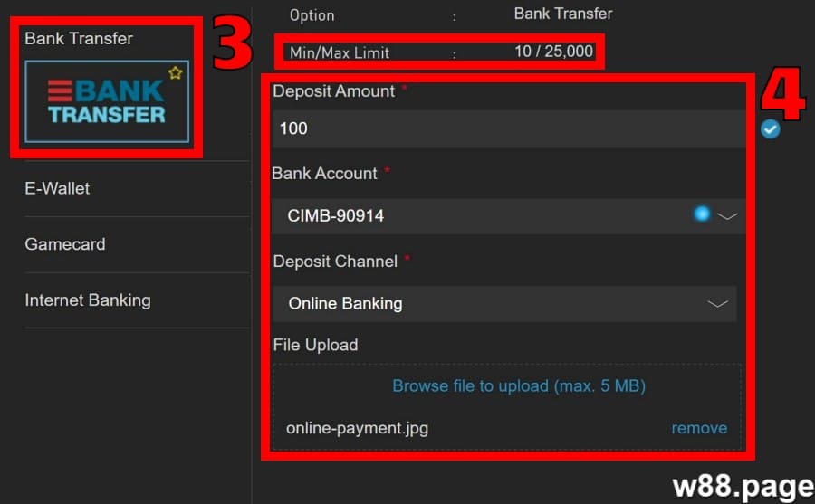
Task: Click the Deposit Channel label
Action: tap(335, 262)
